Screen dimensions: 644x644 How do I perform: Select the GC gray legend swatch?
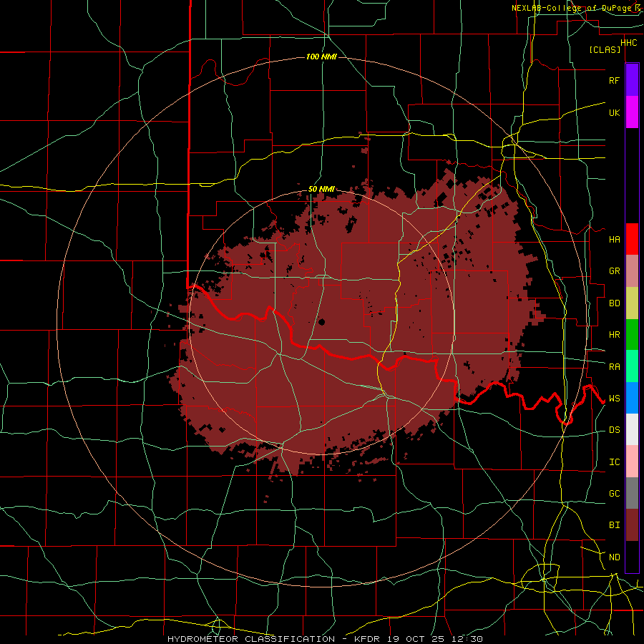[632, 493]
